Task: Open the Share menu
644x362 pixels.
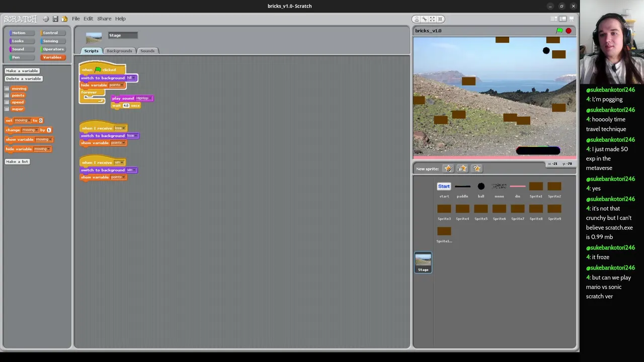Action: 104,19
